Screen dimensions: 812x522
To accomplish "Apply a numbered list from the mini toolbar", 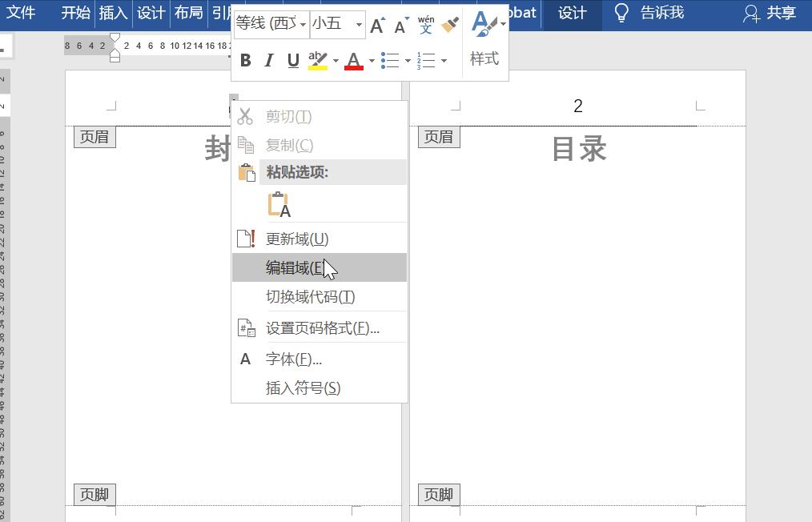I will (427, 60).
